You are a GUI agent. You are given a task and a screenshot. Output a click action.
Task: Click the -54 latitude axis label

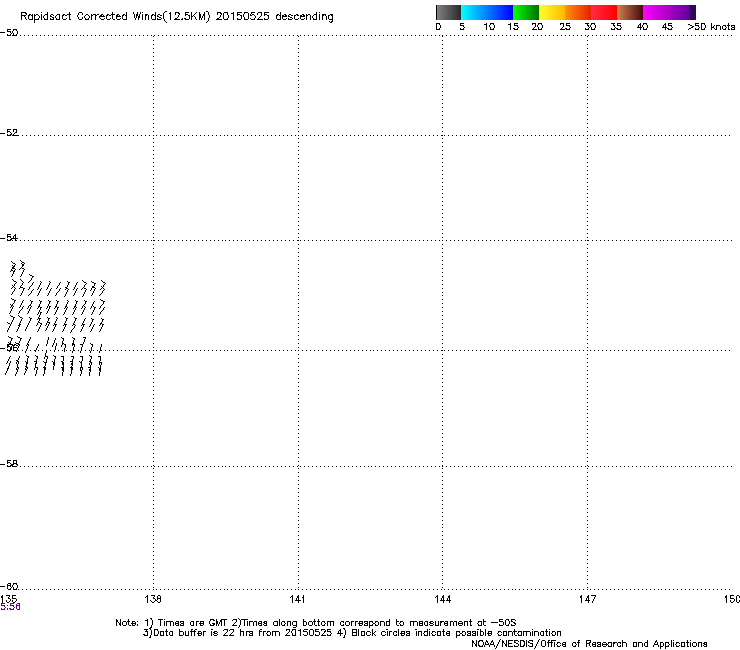(x=9, y=238)
